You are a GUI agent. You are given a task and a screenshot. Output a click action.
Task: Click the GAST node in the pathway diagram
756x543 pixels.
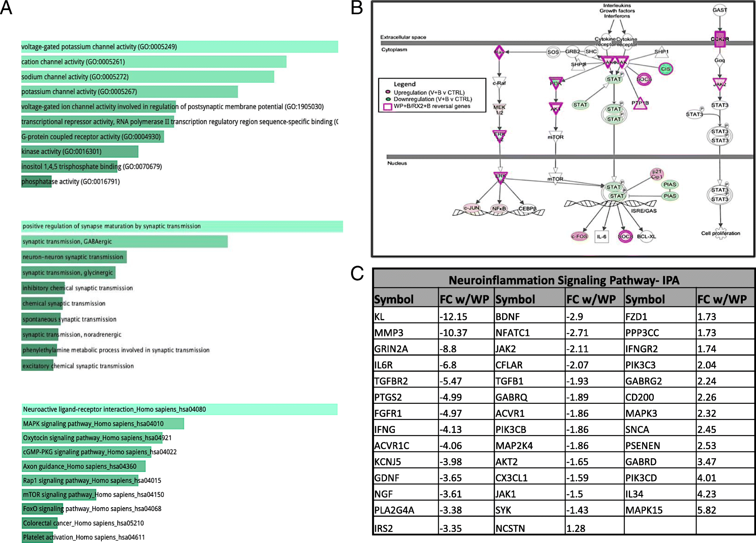719,10
